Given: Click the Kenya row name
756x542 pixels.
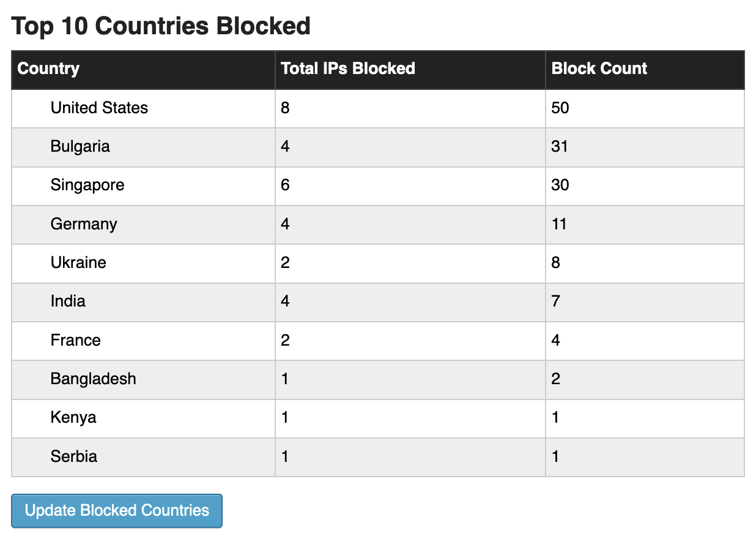Looking at the screenshot, I should click(73, 418).
